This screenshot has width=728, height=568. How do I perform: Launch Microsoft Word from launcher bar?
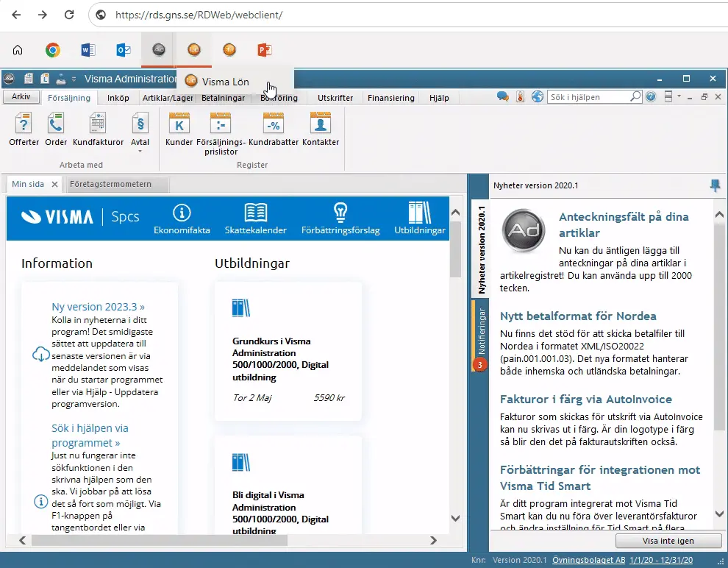(88, 50)
